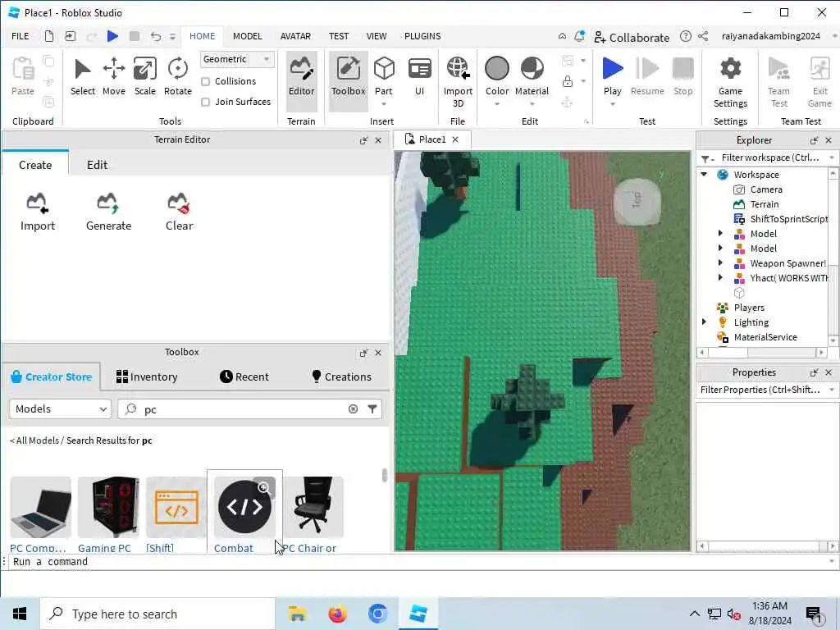The height and width of the screenshot is (630, 840).
Task: Open the AVATAR ribbon tab
Action: [x=295, y=36]
